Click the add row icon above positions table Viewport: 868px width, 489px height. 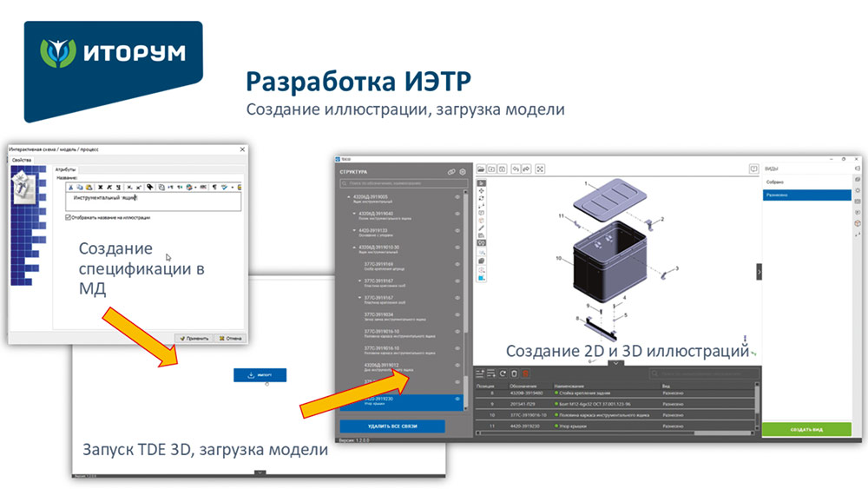(x=480, y=373)
